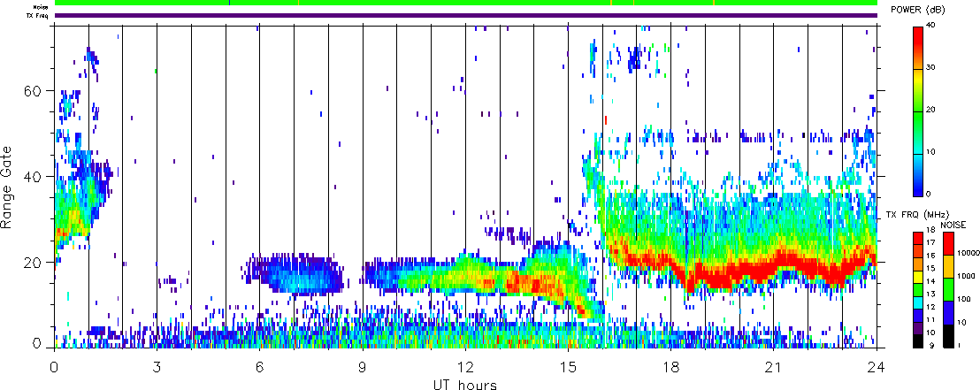Click the yellow 14–15 MHz TX FRQ segment

pos(918,277)
